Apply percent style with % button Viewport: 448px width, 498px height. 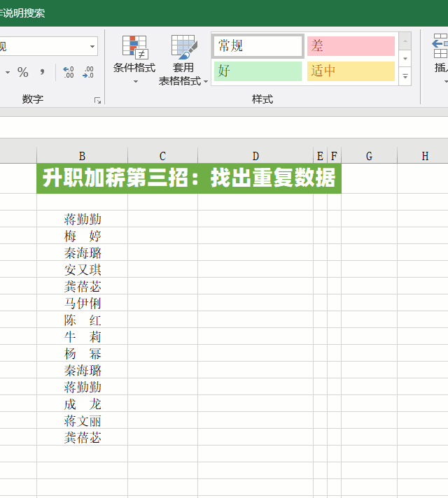pos(23,73)
